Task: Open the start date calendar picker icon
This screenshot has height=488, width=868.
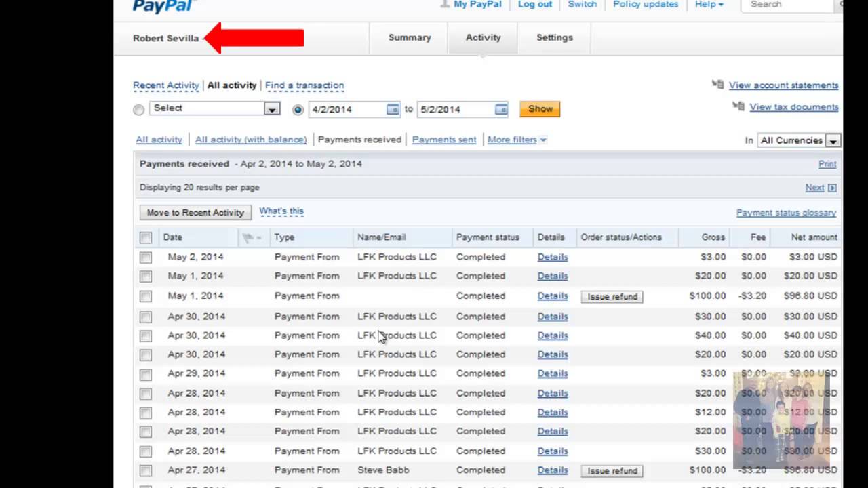Action: [x=393, y=109]
